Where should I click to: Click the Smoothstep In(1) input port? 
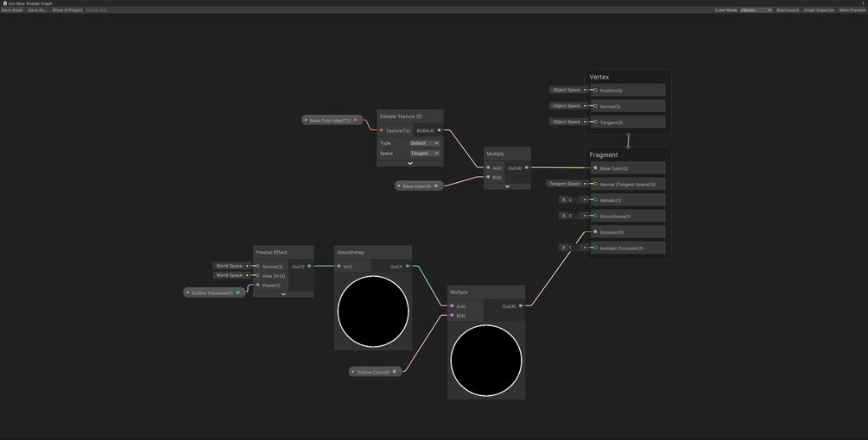(339, 267)
